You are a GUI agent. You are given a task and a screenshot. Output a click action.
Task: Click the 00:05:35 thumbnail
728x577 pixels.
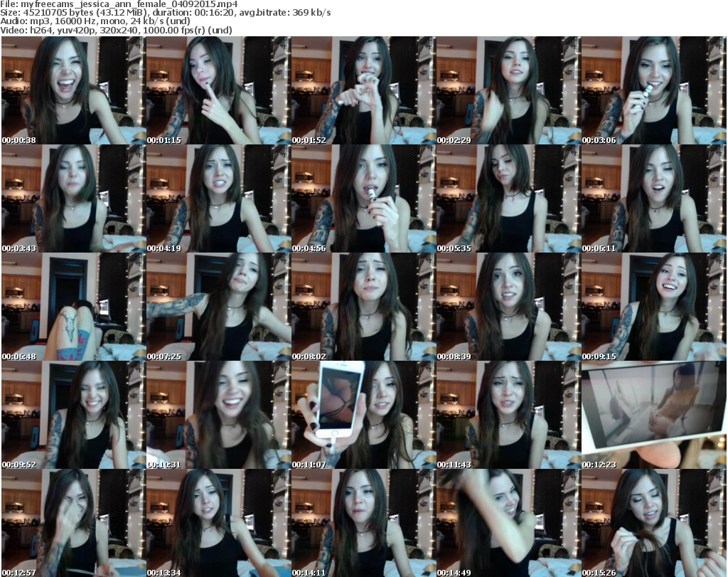pyautogui.click(x=508, y=198)
